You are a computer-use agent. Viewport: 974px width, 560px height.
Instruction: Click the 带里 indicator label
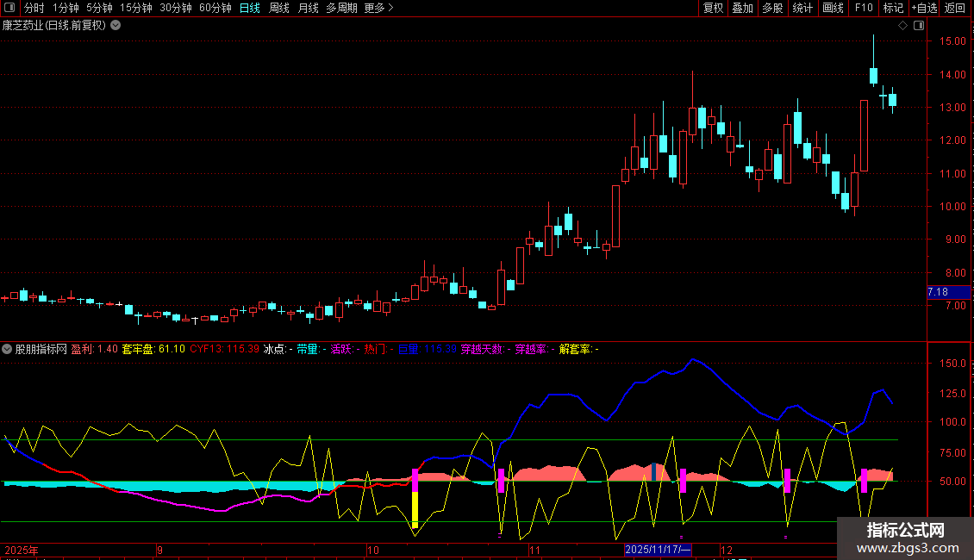(308, 349)
